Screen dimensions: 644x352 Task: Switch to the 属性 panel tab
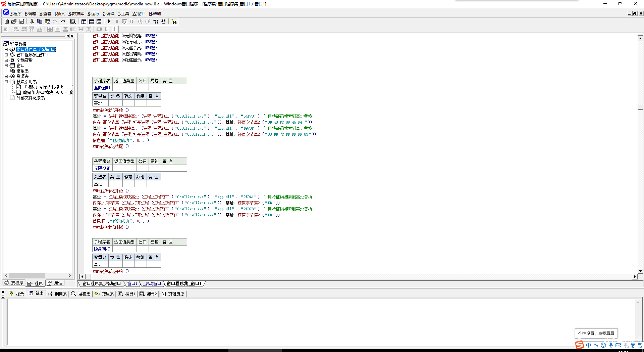55,283
